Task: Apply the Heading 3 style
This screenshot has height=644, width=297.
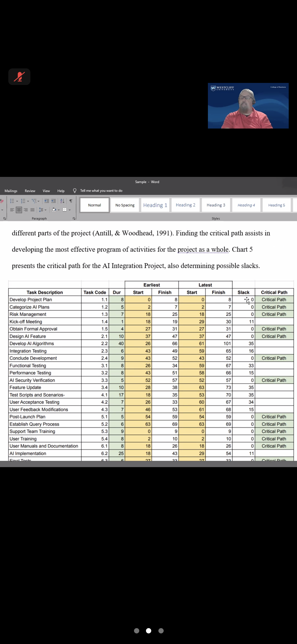Action: 216,205
